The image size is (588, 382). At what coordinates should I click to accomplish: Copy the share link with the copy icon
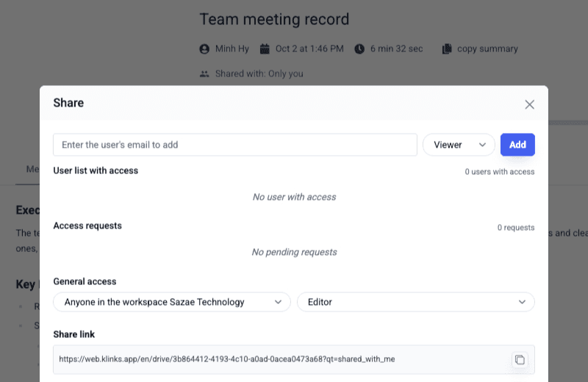[520, 359]
